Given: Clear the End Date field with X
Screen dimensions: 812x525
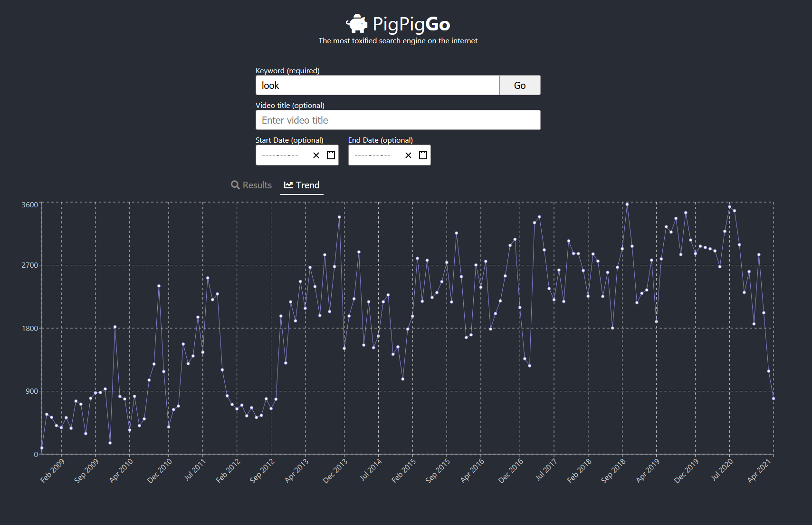Looking at the screenshot, I should pyautogui.click(x=409, y=155).
